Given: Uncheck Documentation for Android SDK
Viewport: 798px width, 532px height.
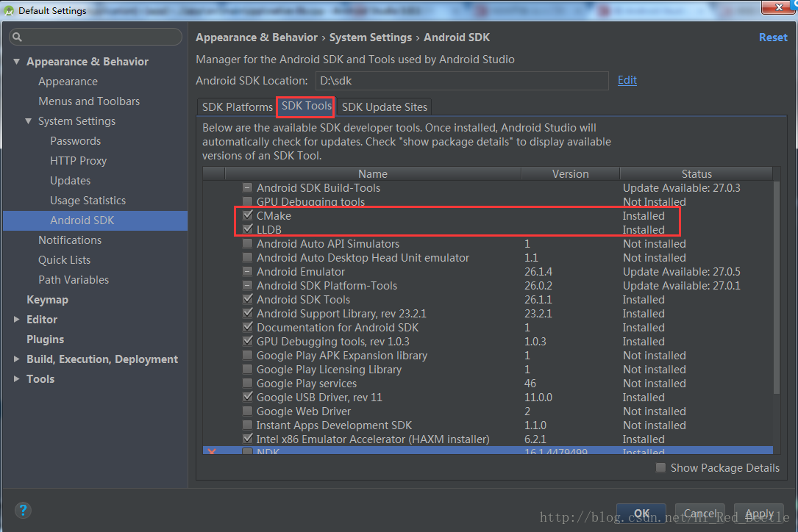Looking at the screenshot, I should point(248,327).
